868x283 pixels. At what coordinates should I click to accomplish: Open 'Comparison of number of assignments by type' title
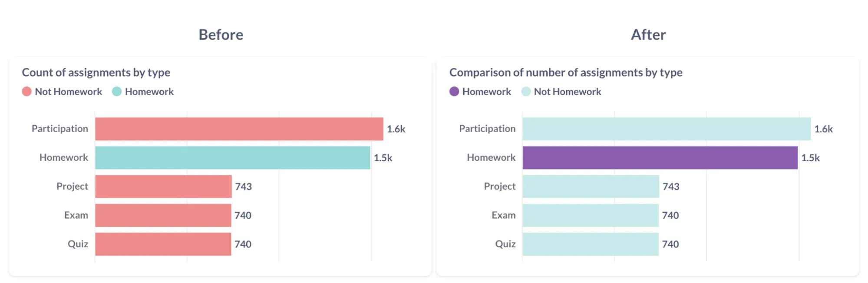(x=565, y=73)
